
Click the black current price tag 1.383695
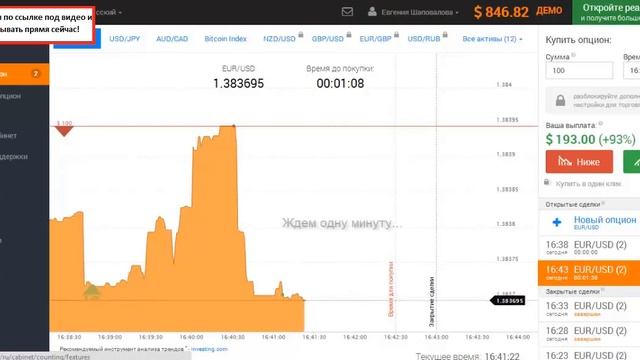[508, 301]
